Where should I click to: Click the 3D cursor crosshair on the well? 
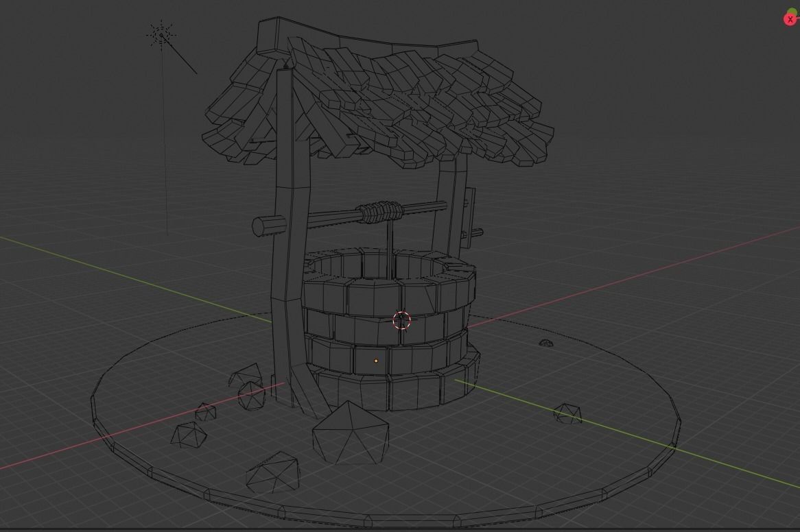click(x=402, y=321)
